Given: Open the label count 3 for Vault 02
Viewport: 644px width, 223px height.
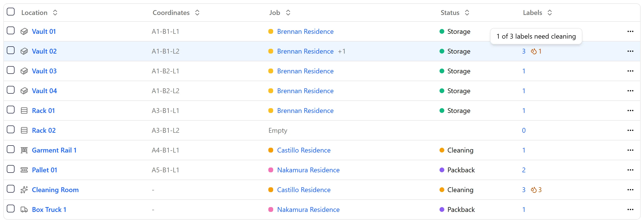Looking at the screenshot, I should [x=524, y=51].
